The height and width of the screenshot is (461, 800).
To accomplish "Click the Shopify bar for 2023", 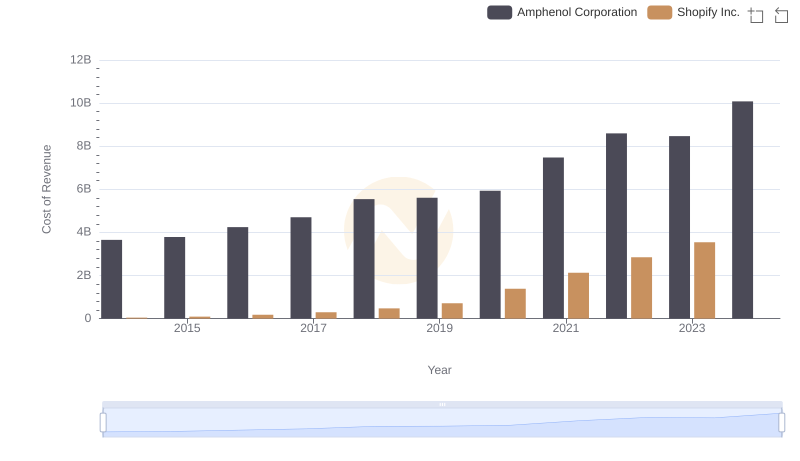I will tap(705, 280).
